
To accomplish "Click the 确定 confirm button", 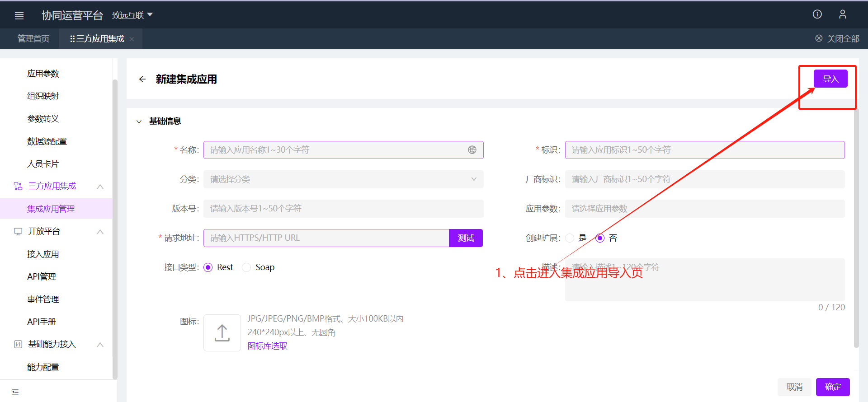I will (x=833, y=387).
